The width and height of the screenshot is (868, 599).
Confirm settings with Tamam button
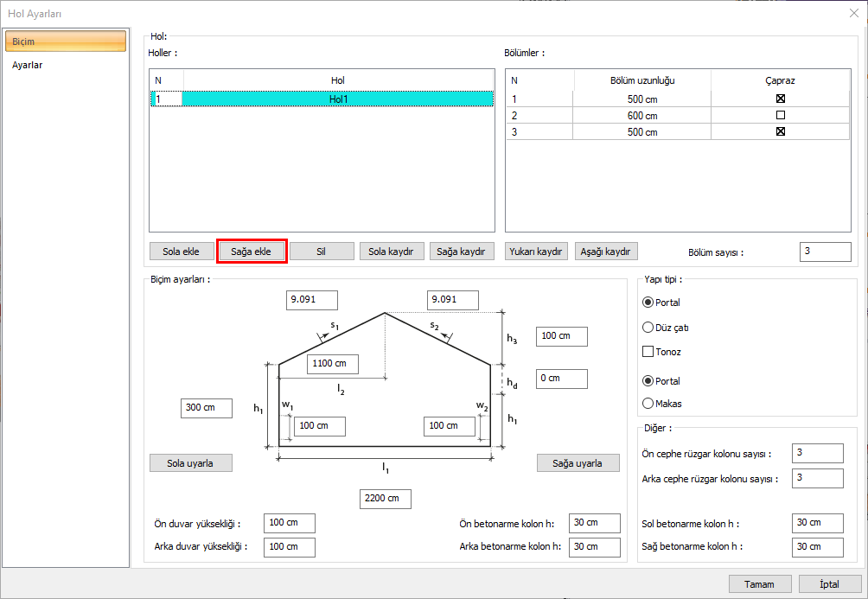pos(760,584)
